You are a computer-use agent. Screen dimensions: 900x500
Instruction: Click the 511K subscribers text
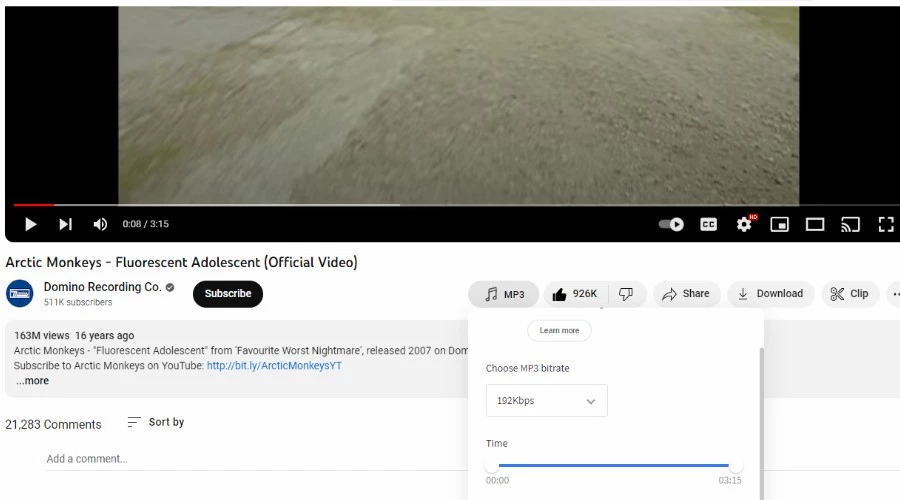click(78, 302)
